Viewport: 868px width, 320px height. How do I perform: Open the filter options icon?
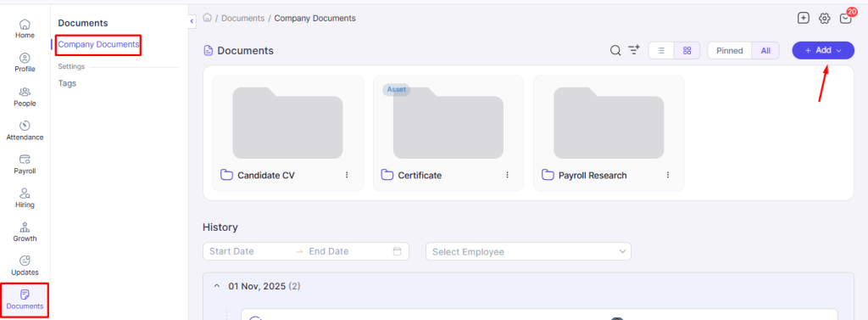634,50
